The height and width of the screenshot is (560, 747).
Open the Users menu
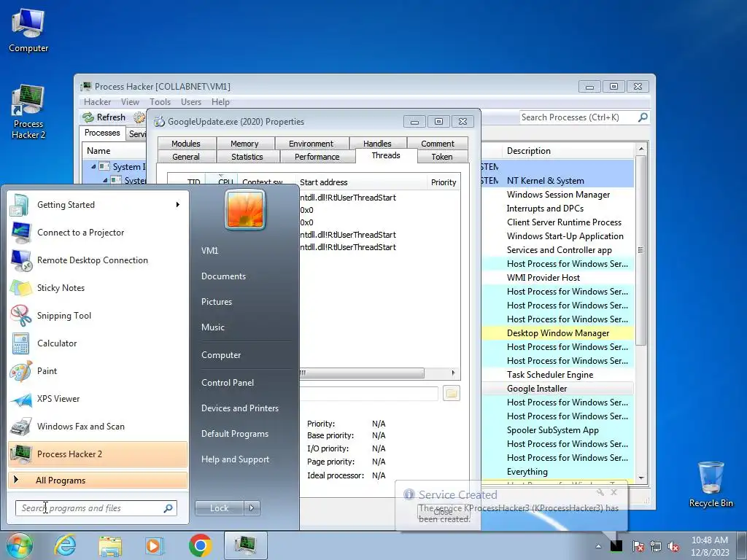[x=191, y=102]
